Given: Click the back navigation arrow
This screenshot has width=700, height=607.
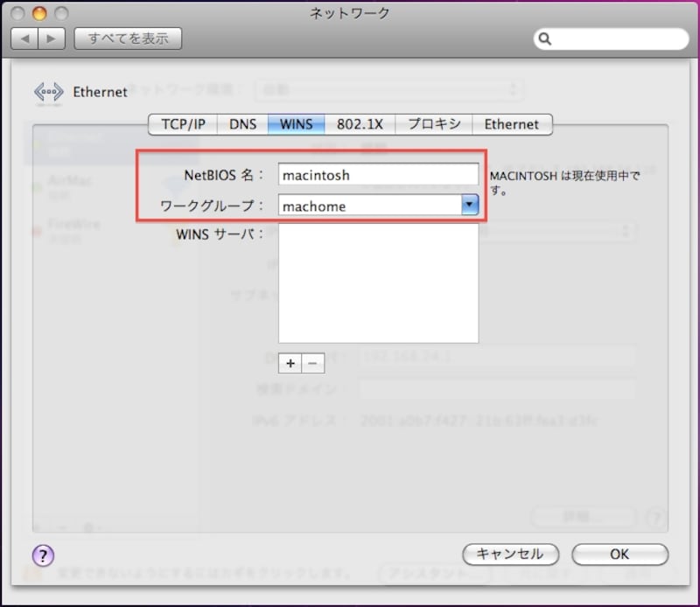Looking at the screenshot, I should click(x=24, y=38).
